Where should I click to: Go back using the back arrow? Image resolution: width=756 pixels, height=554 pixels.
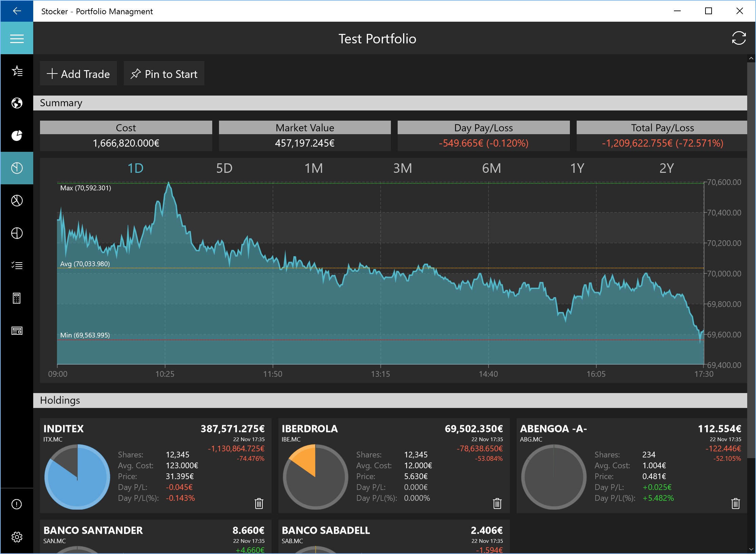(x=17, y=11)
